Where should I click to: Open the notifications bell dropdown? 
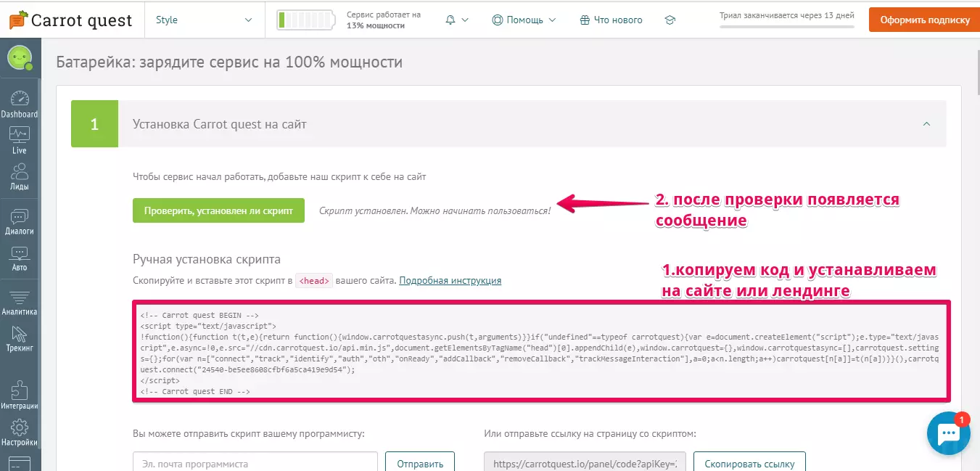(457, 20)
